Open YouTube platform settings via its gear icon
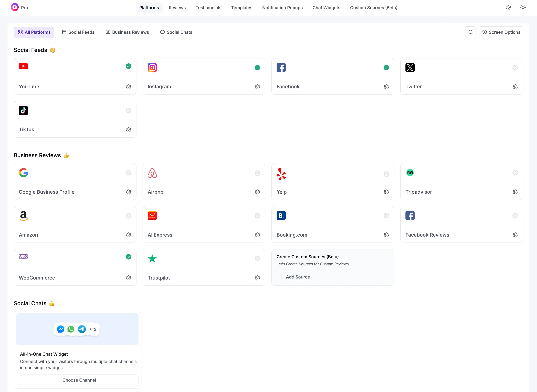The width and height of the screenshot is (537, 392). coord(128,87)
